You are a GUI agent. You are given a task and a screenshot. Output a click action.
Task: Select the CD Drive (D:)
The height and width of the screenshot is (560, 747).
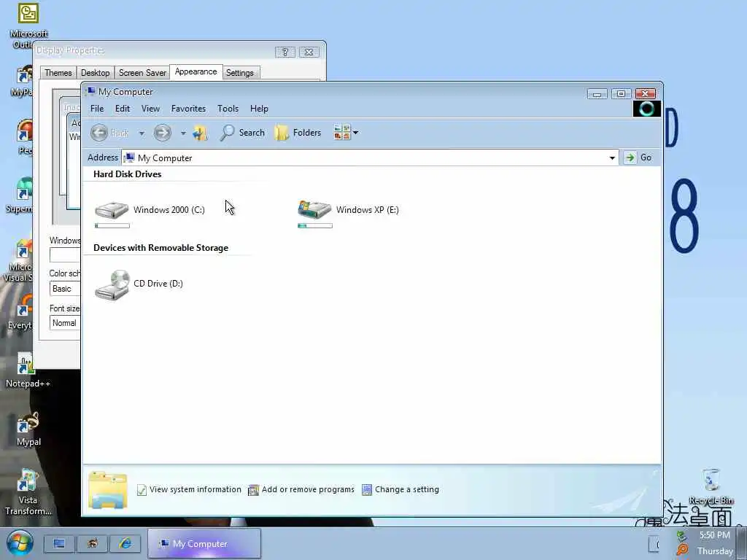tap(139, 285)
